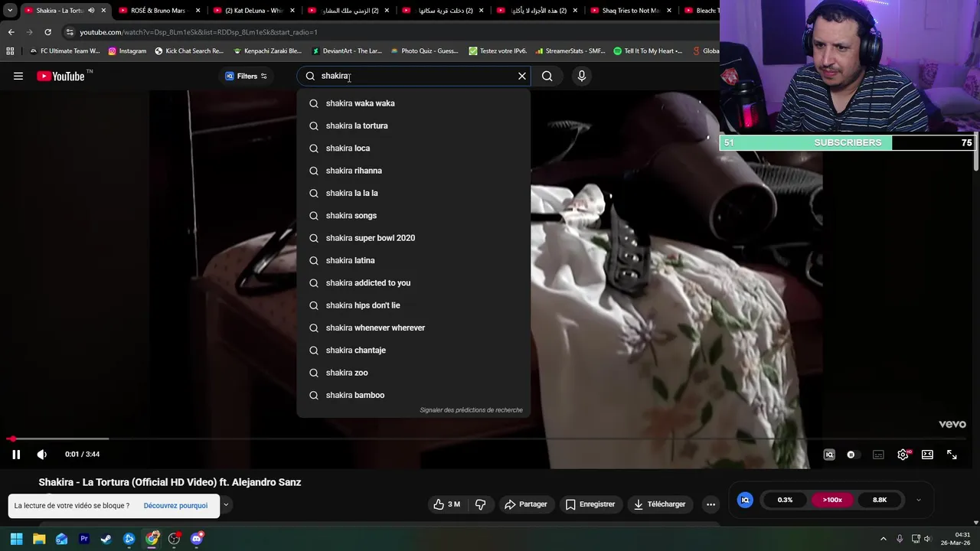
Task: Click the Enregistrer save button
Action: pyautogui.click(x=590, y=504)
